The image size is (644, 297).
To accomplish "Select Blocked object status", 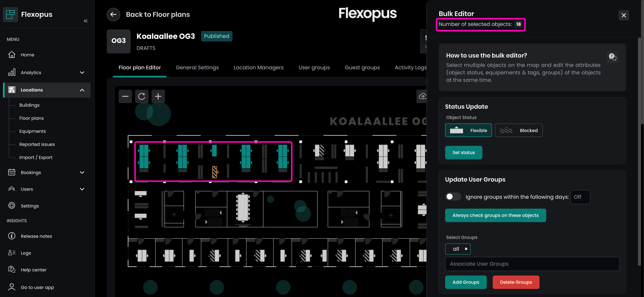I will click(518, 130).
